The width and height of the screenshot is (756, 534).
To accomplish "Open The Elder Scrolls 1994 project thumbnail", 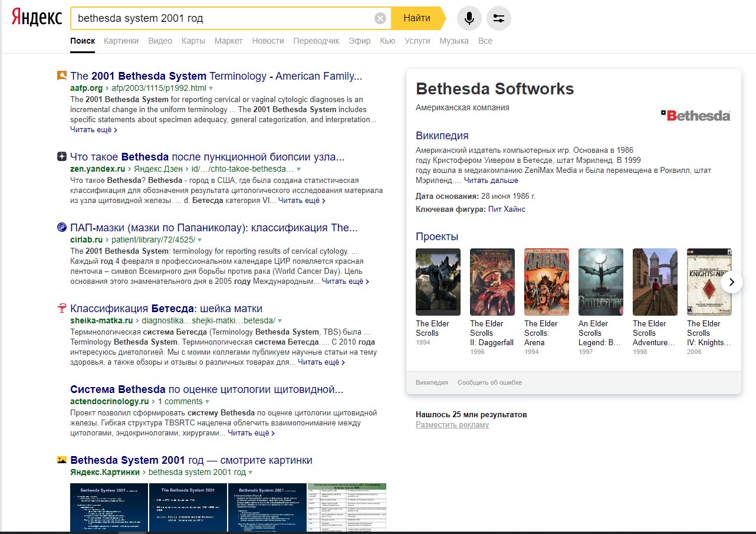I will tap(438, 282).
